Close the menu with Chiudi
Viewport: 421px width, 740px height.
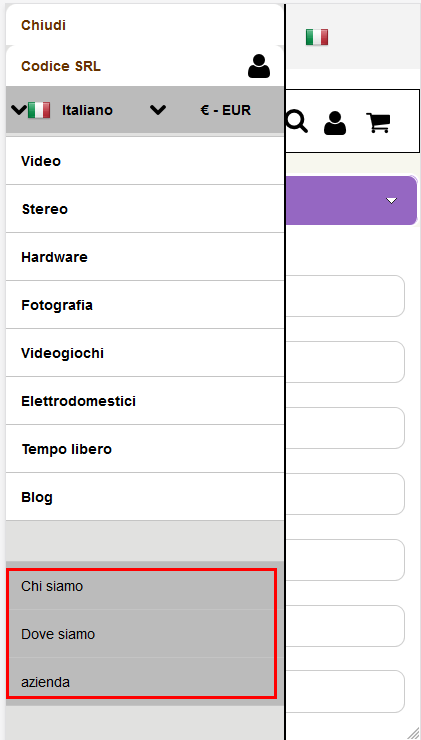[43, 25]
